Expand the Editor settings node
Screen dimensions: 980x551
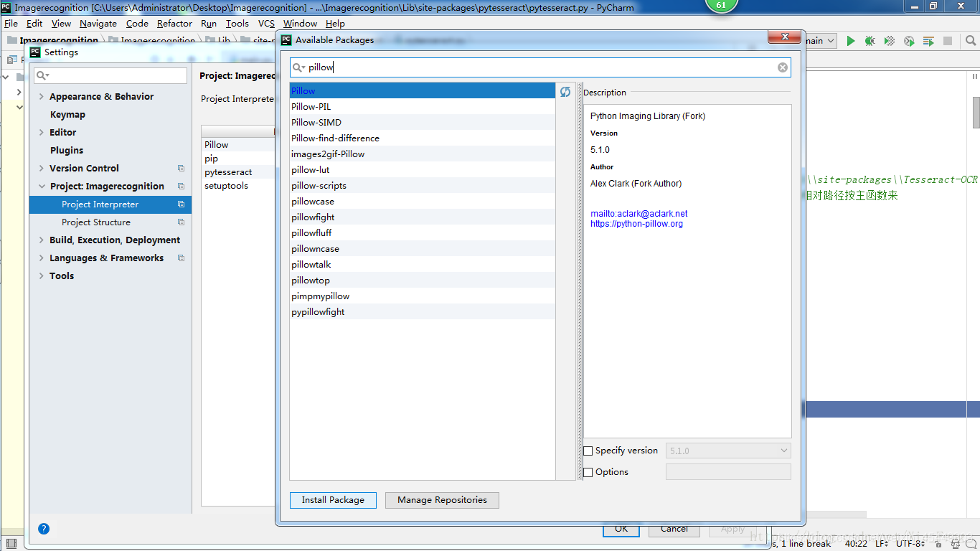(x=42, y=133)
